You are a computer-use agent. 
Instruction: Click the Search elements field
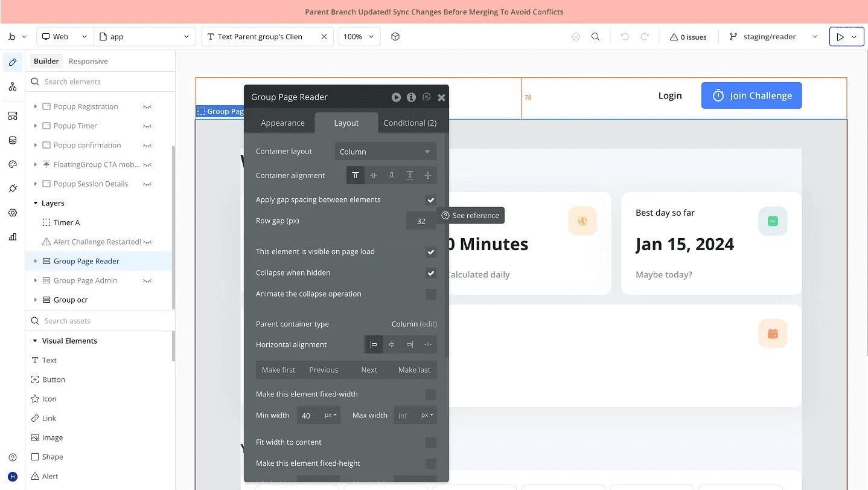pos(100,82)
